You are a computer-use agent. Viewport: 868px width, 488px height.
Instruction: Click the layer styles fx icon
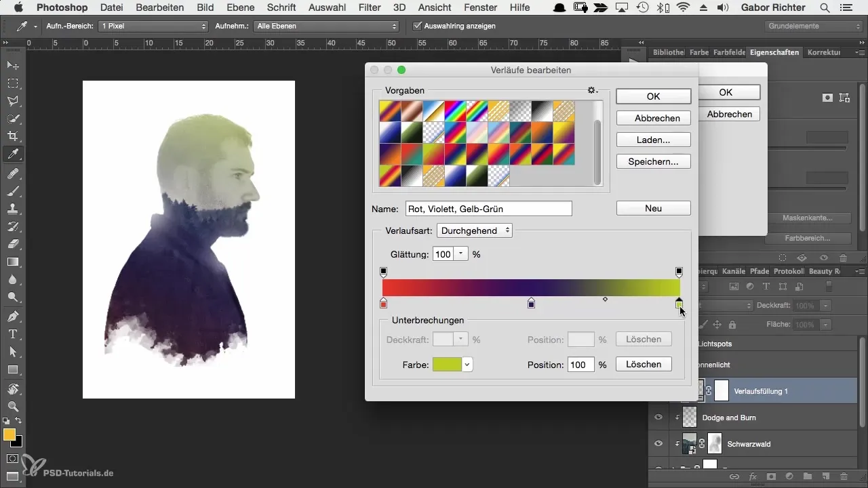click(x=752, y=477)
